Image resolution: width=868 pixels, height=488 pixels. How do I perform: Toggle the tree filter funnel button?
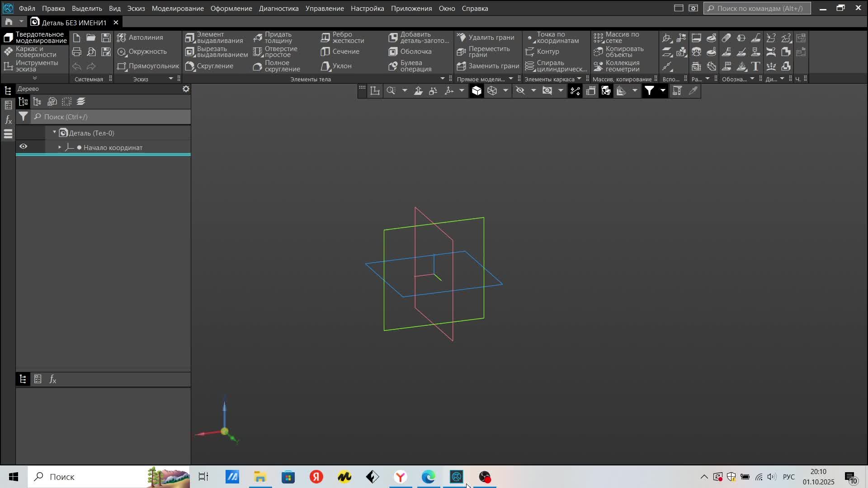click(x=23, y=117)
